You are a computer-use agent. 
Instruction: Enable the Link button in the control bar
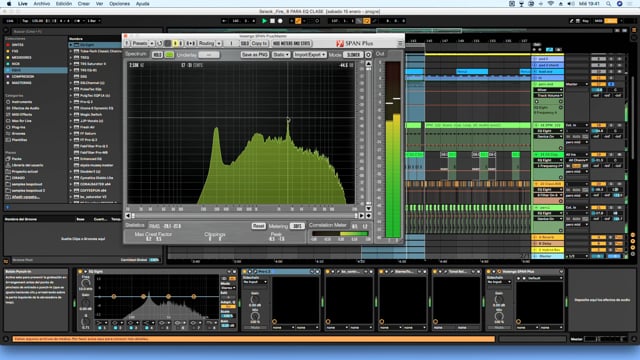point(10,21)
